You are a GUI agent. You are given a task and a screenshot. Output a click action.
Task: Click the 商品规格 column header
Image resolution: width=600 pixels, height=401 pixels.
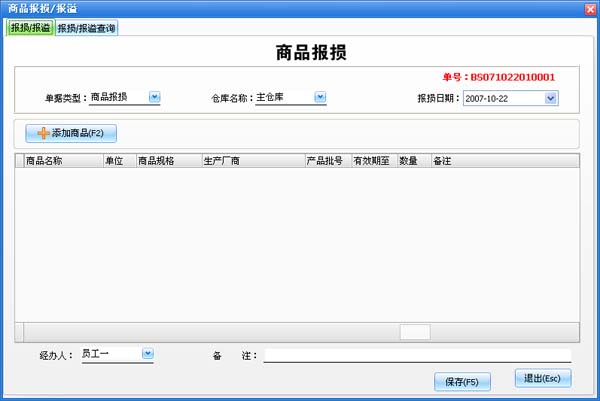pos(167,160)
